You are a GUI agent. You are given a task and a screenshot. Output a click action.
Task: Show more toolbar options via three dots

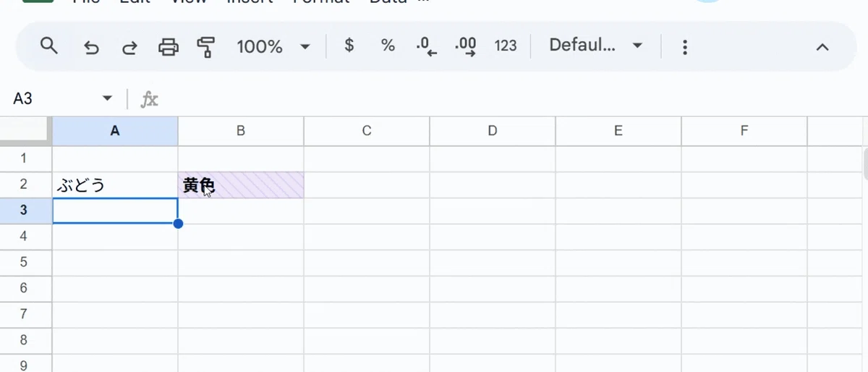coord(684,47)
